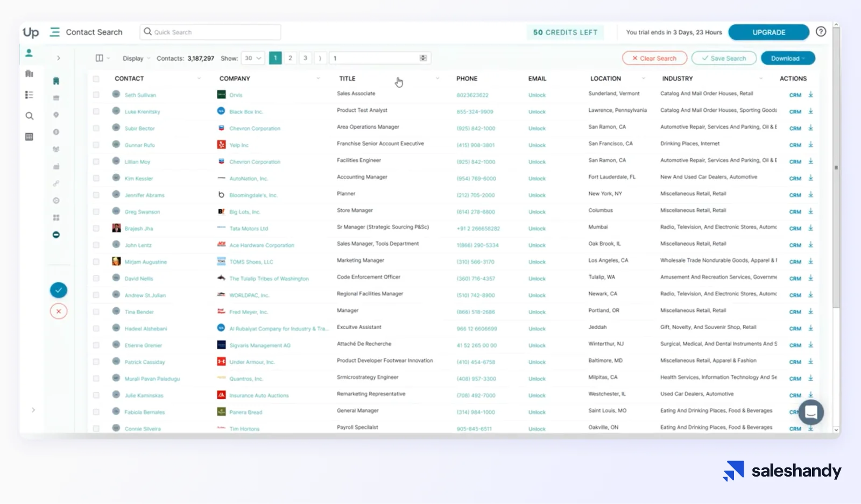861x504 pixels.
Task: Open Greg Swanson contact link
Action: (142, 212)
